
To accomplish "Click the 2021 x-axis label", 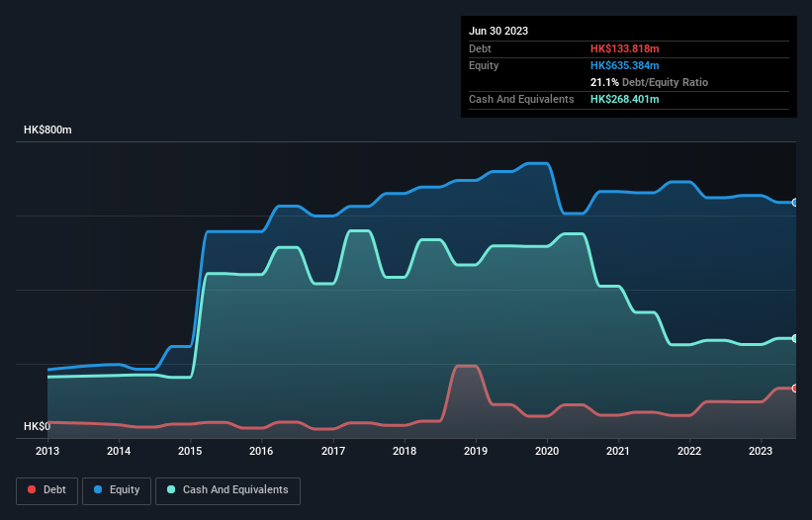I will (618, 451).
